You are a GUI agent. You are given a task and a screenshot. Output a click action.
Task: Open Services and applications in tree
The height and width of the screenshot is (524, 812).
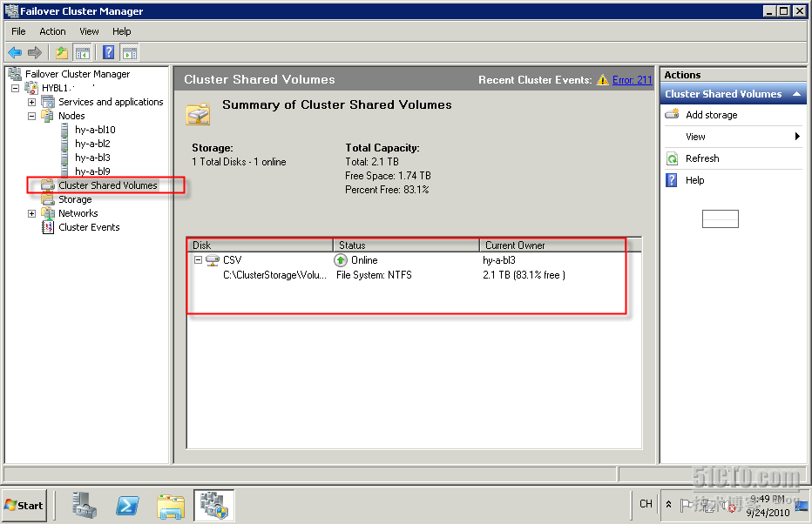111,102
